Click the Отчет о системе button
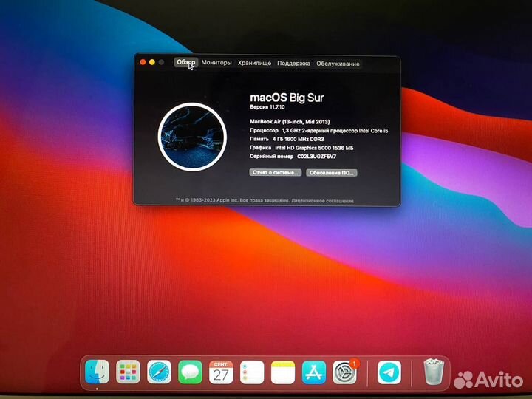This screenshot has width=532, height=399. [276, 172]
